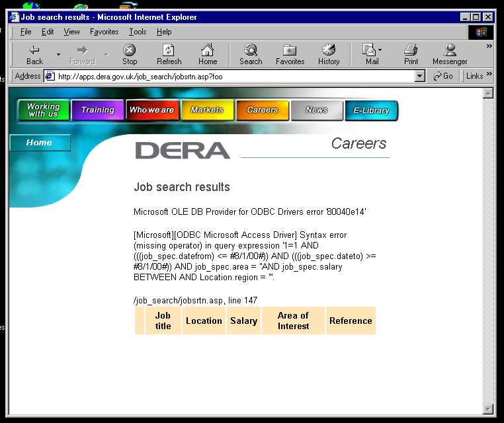This screenshot has height=423, width=504.
Task: Click the Careers heading beside the DERA logo
Action: tap(358, 143)
